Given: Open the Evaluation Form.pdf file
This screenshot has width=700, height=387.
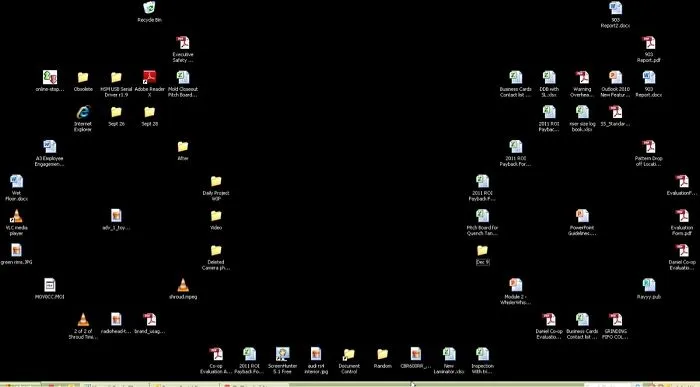Looking at the screenshot, I should coord(682,216).
